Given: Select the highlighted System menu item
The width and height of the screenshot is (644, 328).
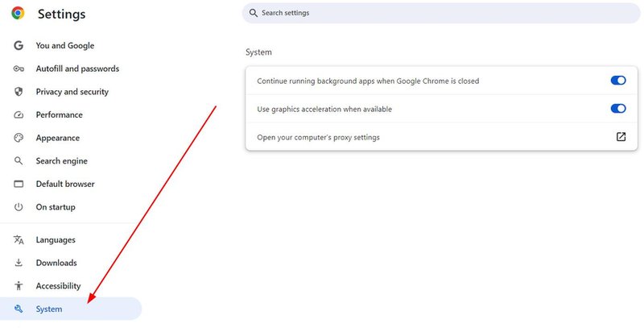Looking at the screenshot, I should click(x=71, y=309).
